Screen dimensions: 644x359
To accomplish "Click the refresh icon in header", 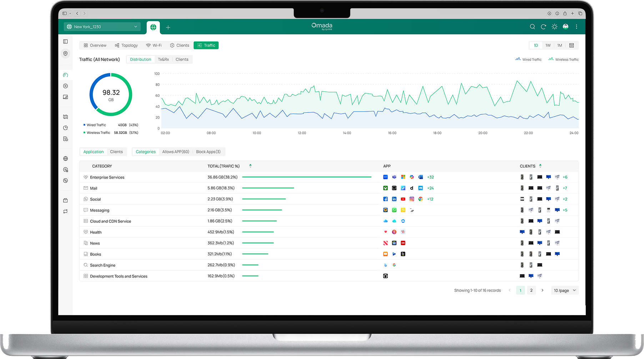I will coord(543,27).
